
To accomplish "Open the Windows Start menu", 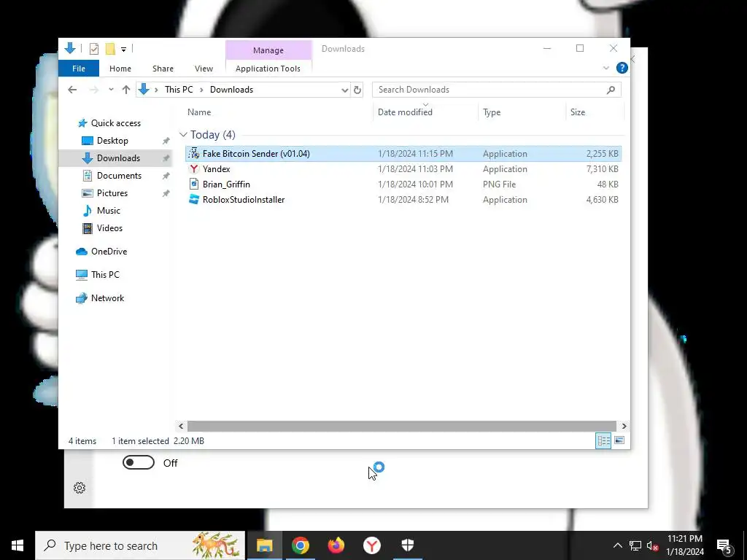I will pos(18,545).
